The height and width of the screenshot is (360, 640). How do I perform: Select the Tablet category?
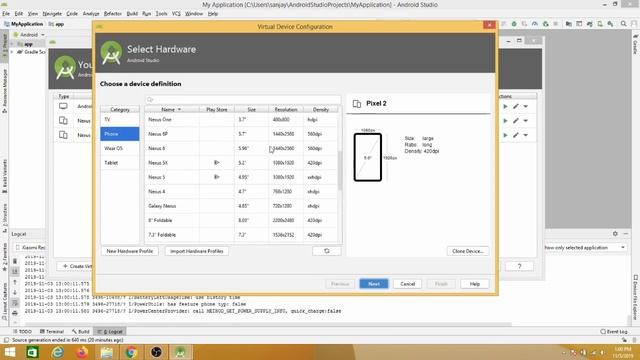click(x=120, y=162)
